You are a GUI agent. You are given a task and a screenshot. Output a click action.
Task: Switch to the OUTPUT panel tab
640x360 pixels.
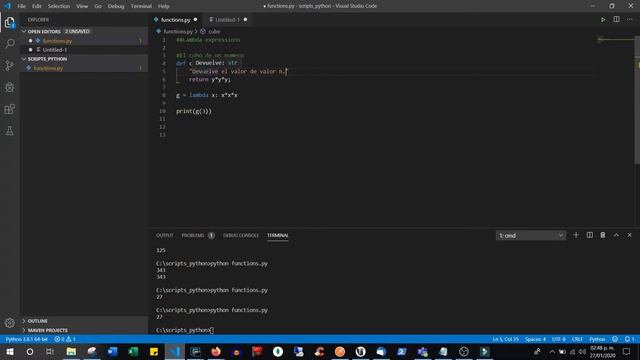coord(164,236)
